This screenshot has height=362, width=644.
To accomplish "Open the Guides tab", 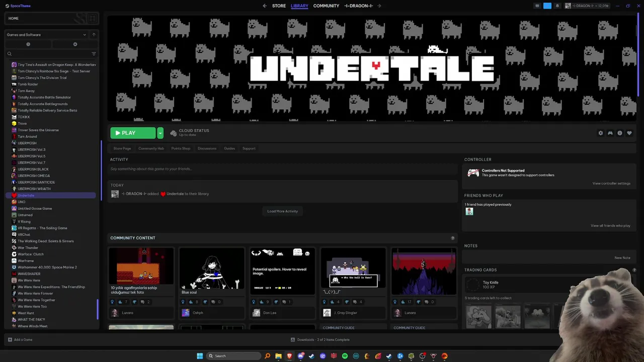I will 229,148.
